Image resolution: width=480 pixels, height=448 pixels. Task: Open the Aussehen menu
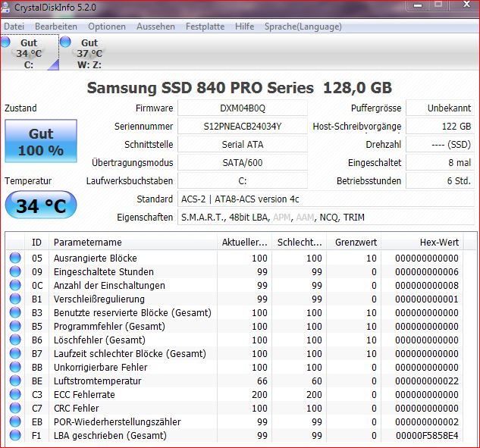155,27
